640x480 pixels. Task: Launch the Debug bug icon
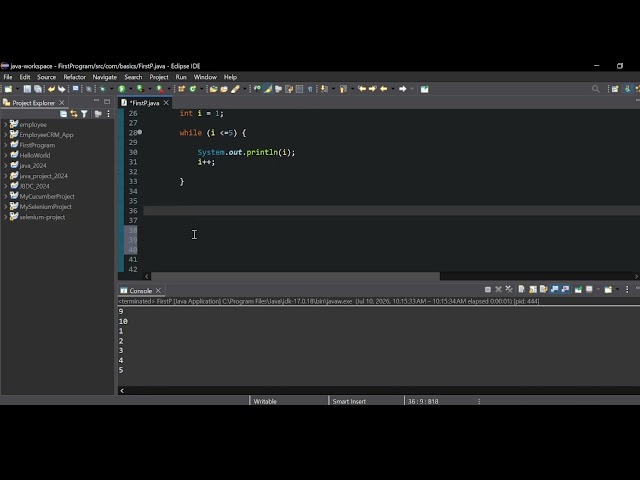pos(102,89)
